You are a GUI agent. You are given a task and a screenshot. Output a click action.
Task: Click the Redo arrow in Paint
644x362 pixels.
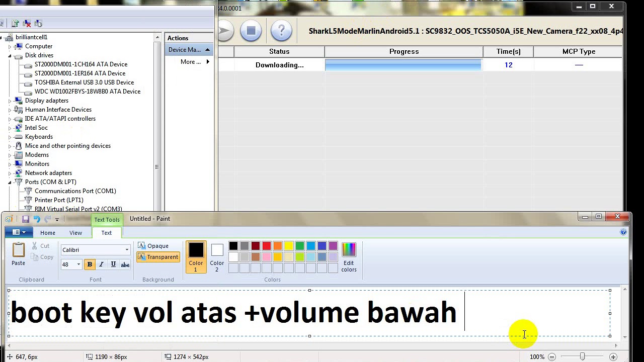(x=48, y=219)
